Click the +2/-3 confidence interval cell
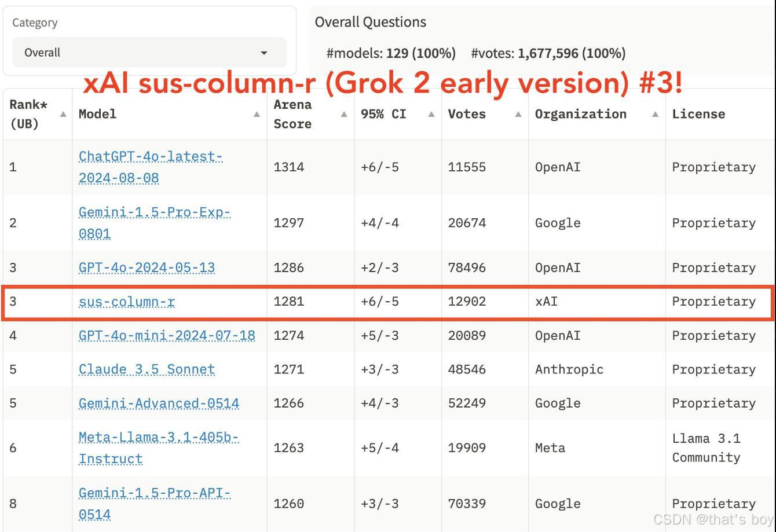The width and height of the screenshot is (776, 532). (380, 267)
